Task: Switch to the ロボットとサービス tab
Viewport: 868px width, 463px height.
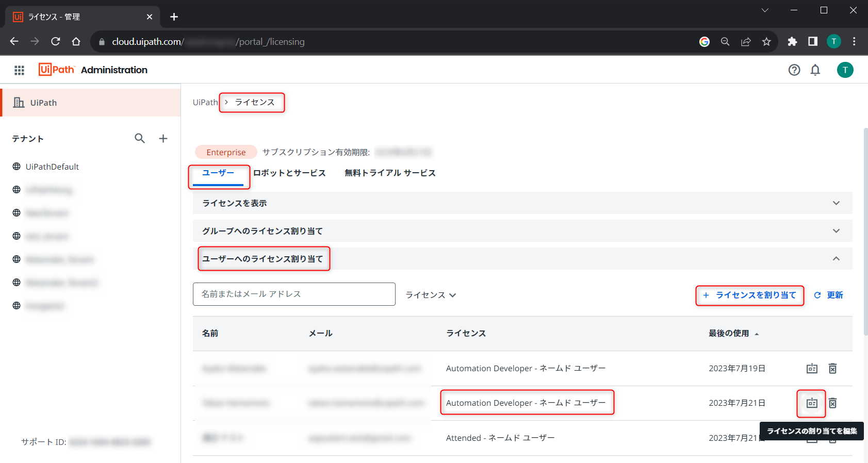Action: pyautogui.click(x=289, y=173)
